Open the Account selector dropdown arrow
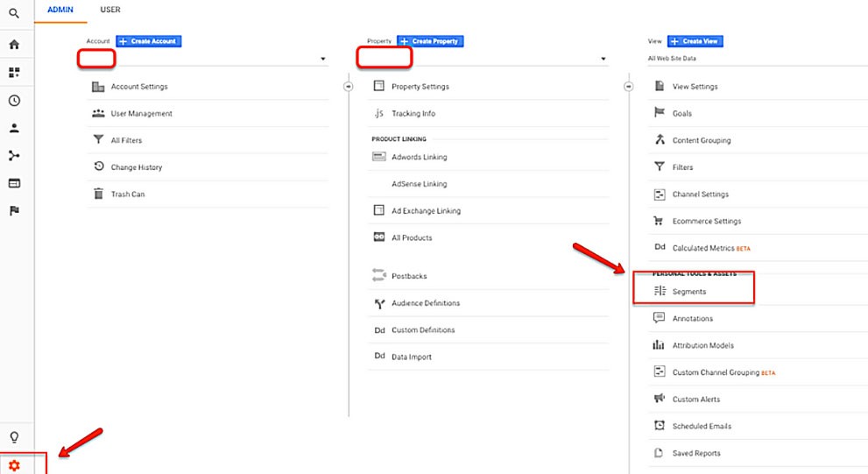Screen dimensions: 868x474 [322, 59]
